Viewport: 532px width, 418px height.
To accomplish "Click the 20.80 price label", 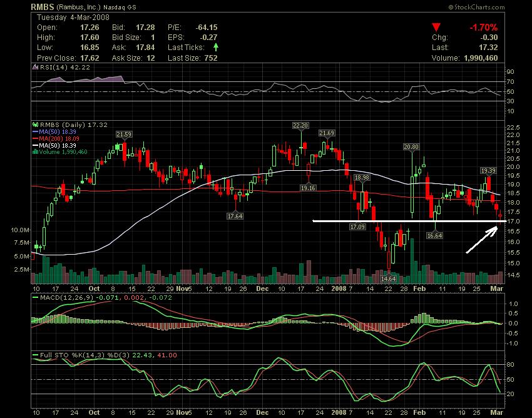I will [x=411, y=147].
